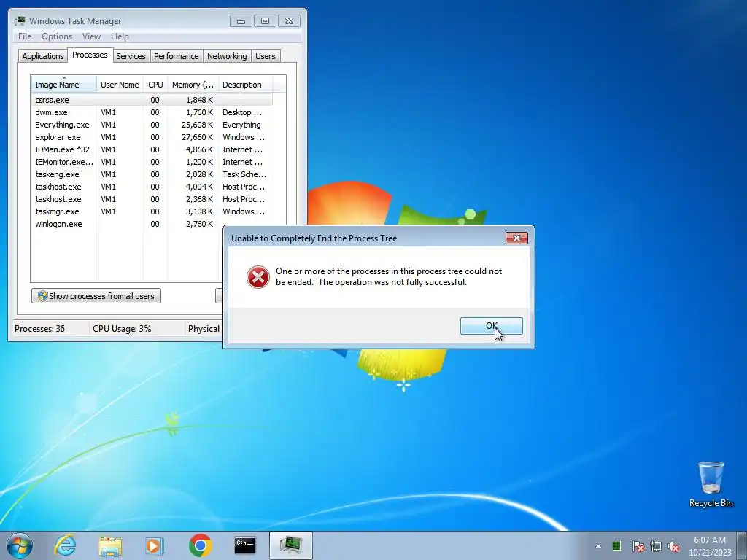The image size is (747, 560).
Task: Click OK in the error dialog
Action: click(x=491, y=326)
